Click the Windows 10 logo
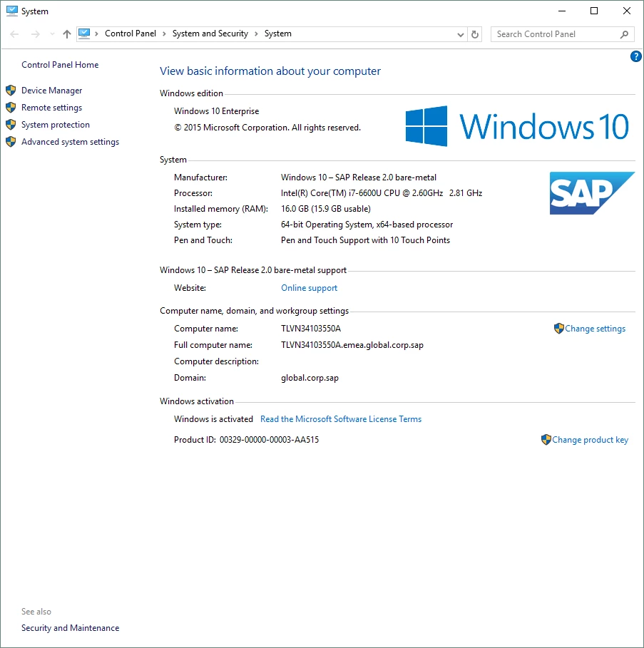 pos(517,126)
